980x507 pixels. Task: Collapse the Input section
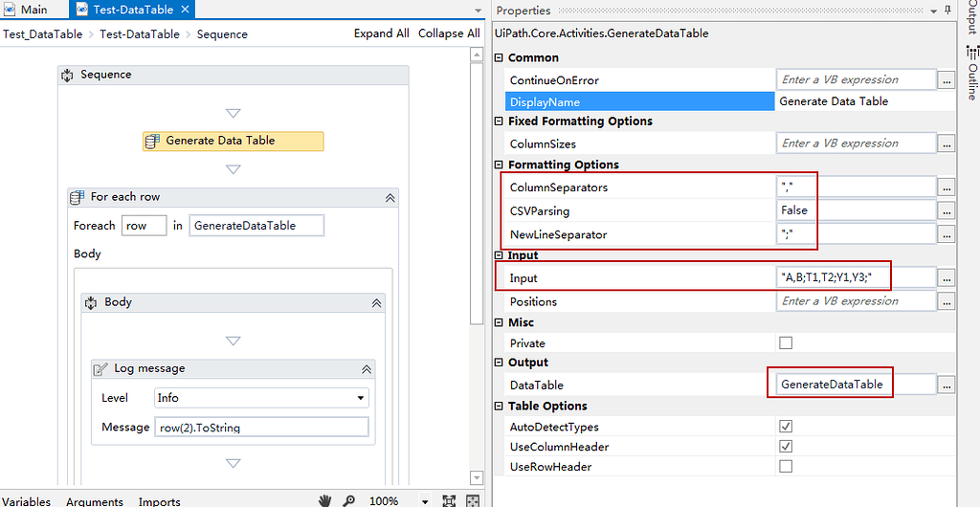499,255
